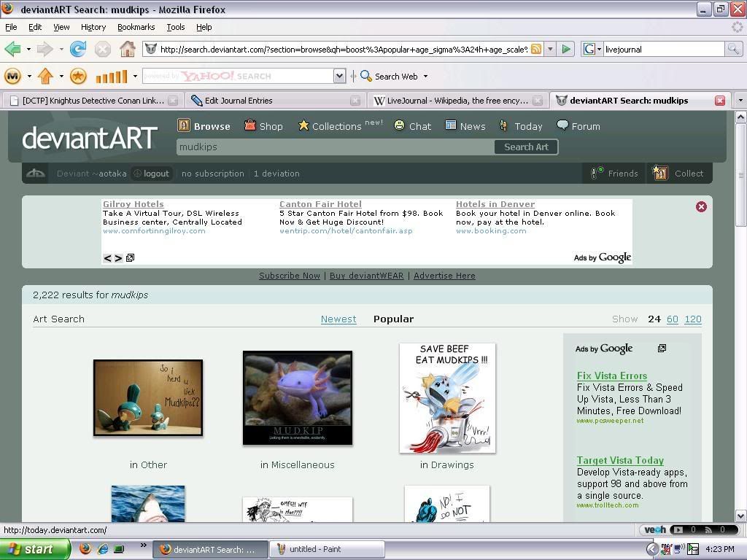Go to the Home page icon

tap(127, 49)
